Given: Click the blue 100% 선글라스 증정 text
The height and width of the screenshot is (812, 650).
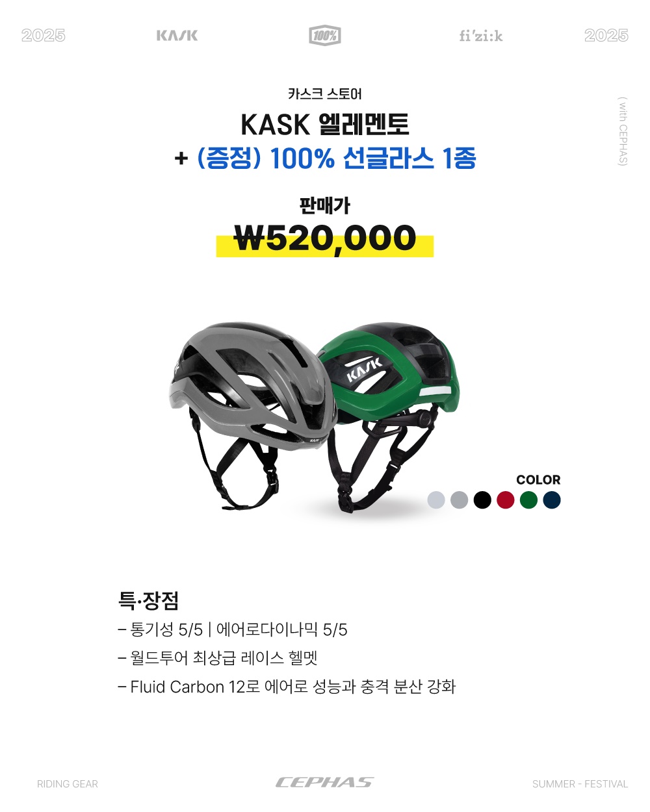Looking at the screenshot, I should 337,158.
